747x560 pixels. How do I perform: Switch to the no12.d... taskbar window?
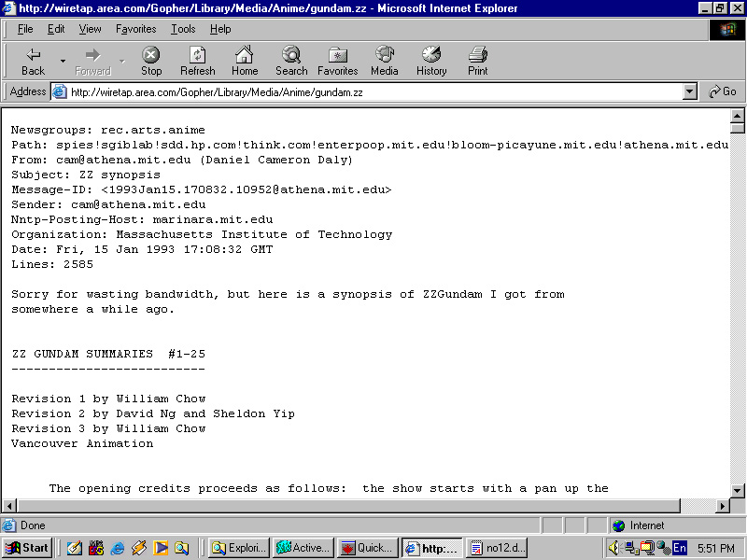[498, 548]
